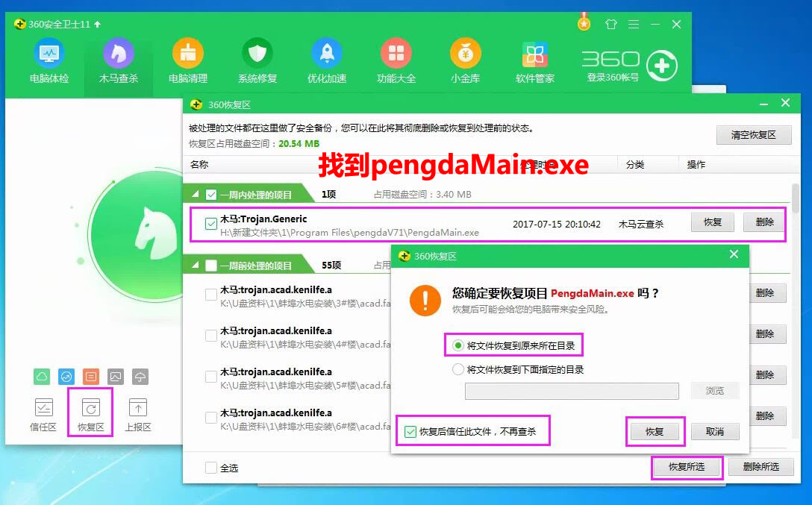The image size is (812, 505).
Task: Toggle 恢复后信任此文件，不再查杀 checkbox
Action: (410, 432)
